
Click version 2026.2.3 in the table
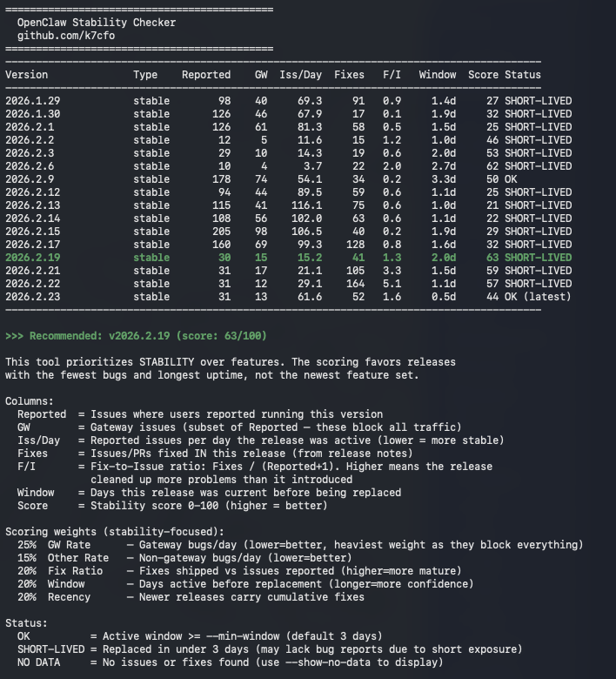[30, 153]
